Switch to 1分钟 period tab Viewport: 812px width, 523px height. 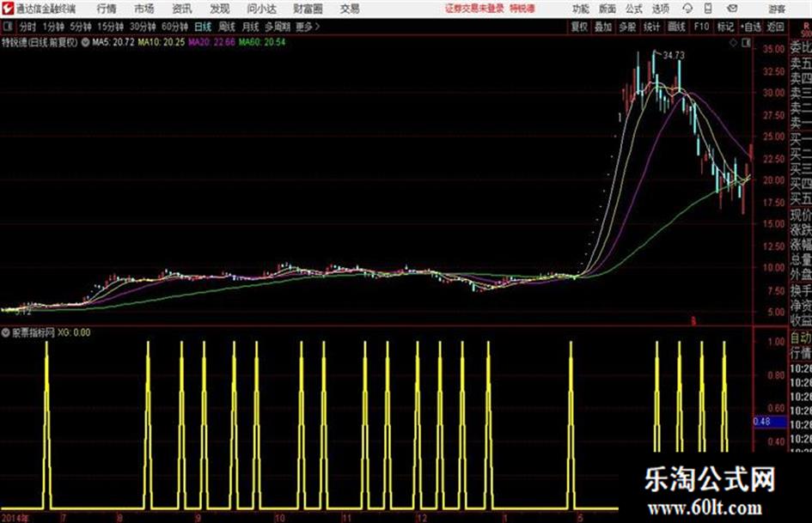[52, 27]
